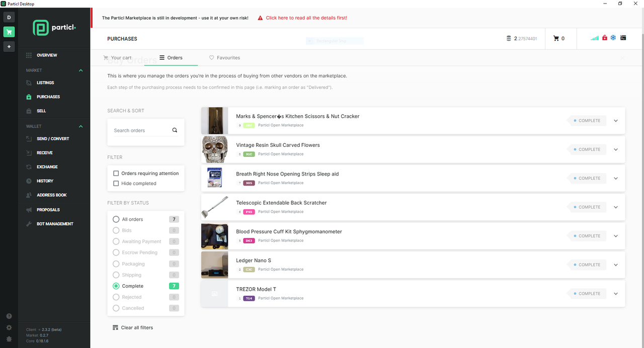Click the blue cold staking snowflake icon
644x348 pixels.
coord(613,38)
